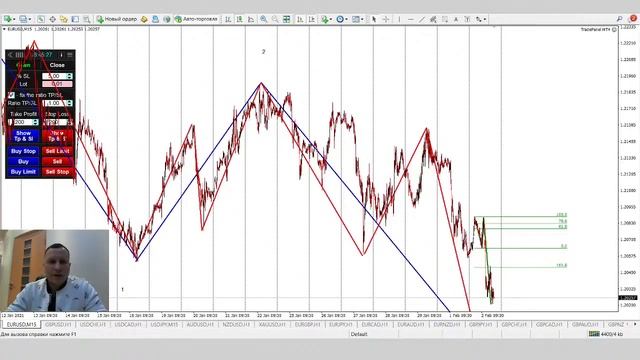The width and height of the screenshot is (640, 360).
Task: Open the Profiles toolbar icon
Action: pyautogui.click(x=23, y=19)
